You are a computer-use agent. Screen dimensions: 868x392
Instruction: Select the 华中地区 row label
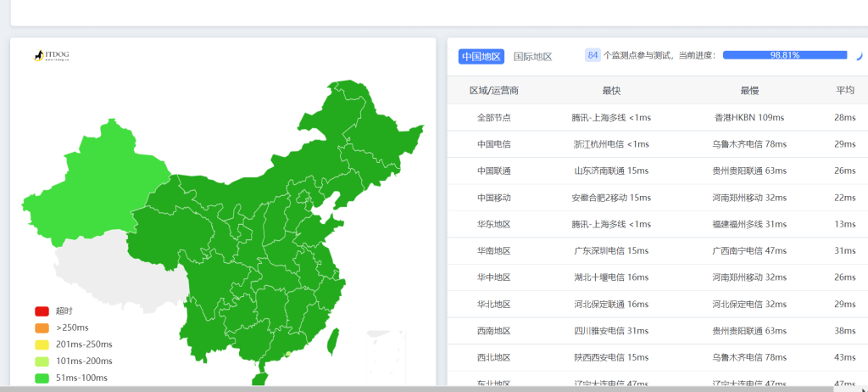[x=494, y=277]
